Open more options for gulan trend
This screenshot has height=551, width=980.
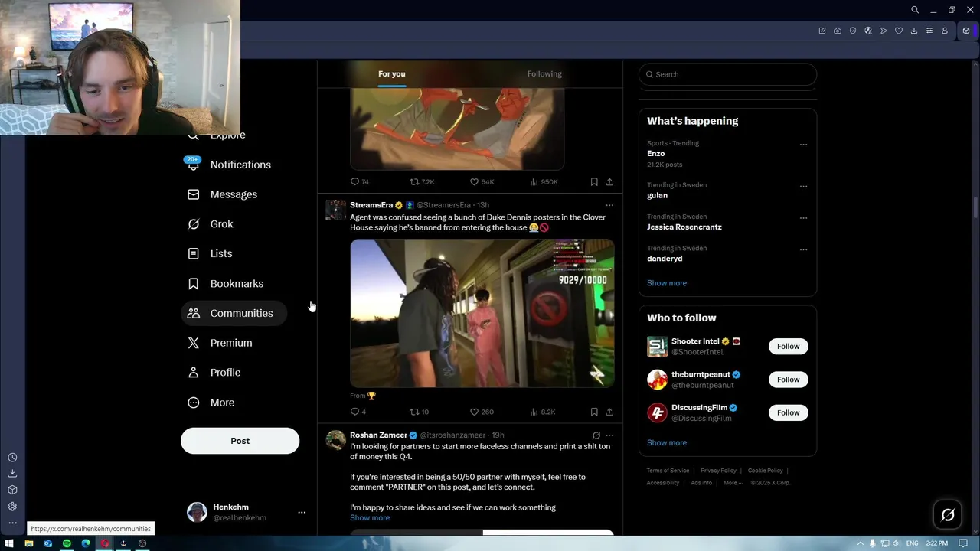tap(803, 186)
